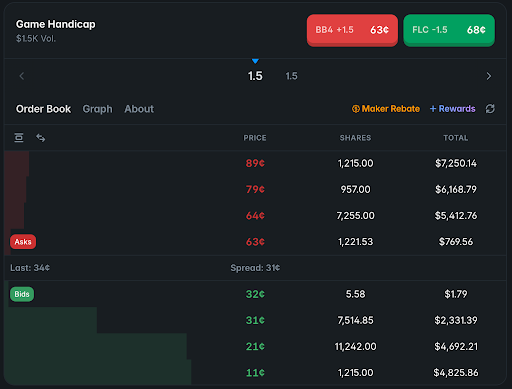Switch to the Order Book tab
Screen dimensions: 512x389
pyautogui.click(x=43, y=109)
